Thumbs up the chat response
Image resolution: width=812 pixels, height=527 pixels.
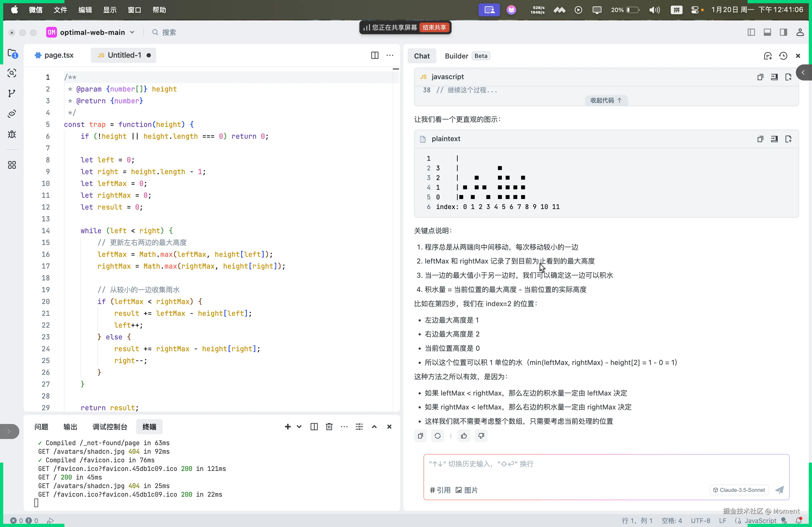[x=464, y=436]
